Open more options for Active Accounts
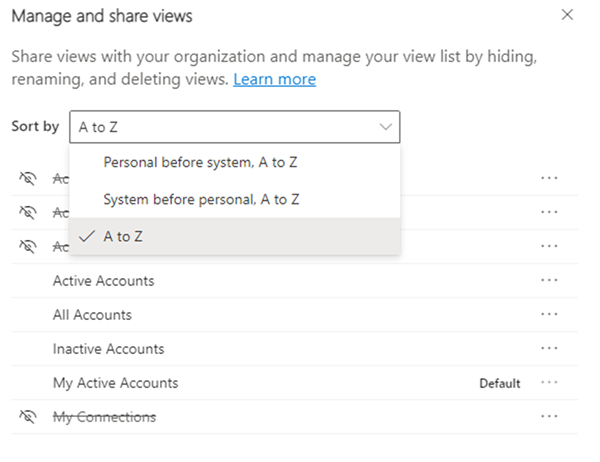The image size is (600, 462). [x=547, y=281]
